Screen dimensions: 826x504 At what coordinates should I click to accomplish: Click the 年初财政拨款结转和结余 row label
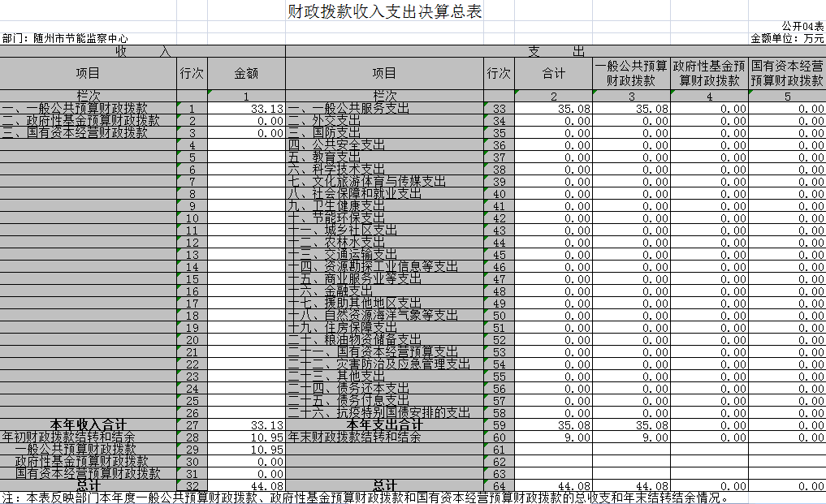point(68,437)
